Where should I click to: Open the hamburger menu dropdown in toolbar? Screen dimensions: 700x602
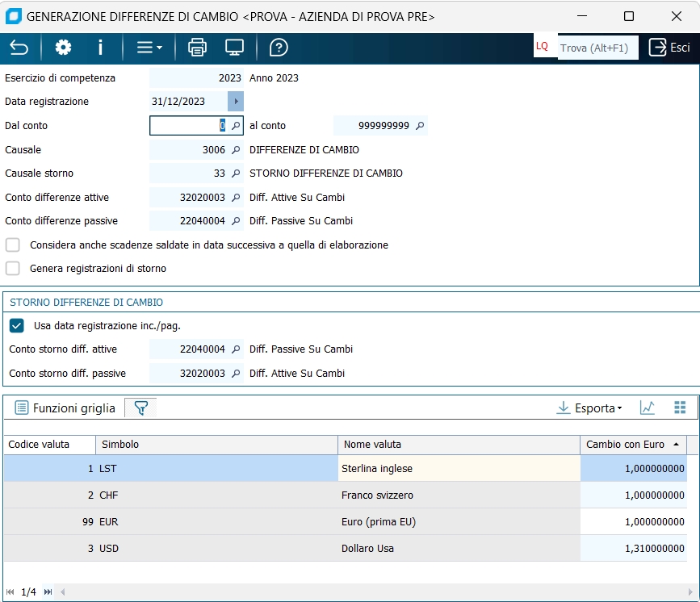point(149,48)
